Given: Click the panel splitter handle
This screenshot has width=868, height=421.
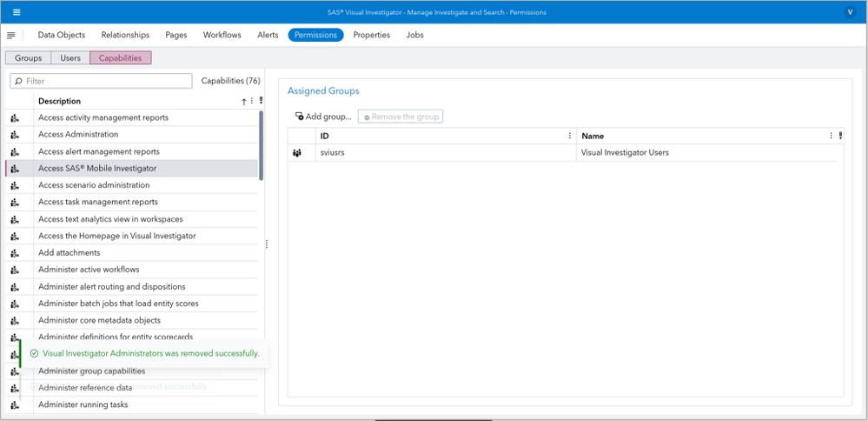Looking at the screenshot, I should point(266,244).
